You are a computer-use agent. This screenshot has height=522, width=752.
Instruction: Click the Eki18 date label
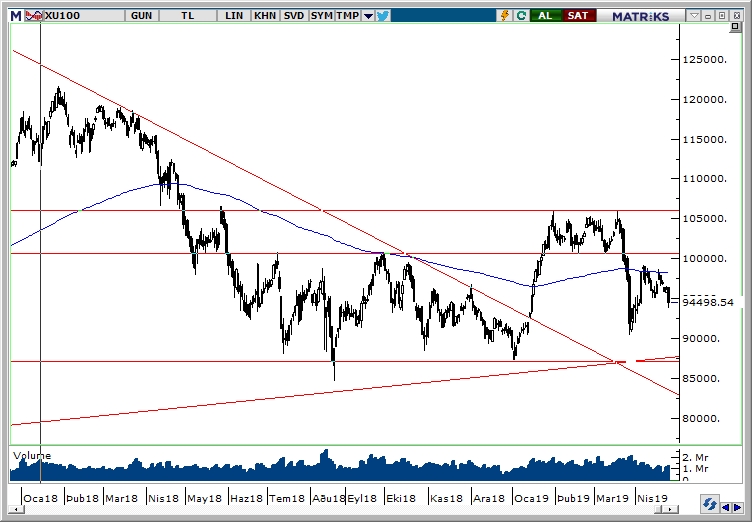coord(401,498)
